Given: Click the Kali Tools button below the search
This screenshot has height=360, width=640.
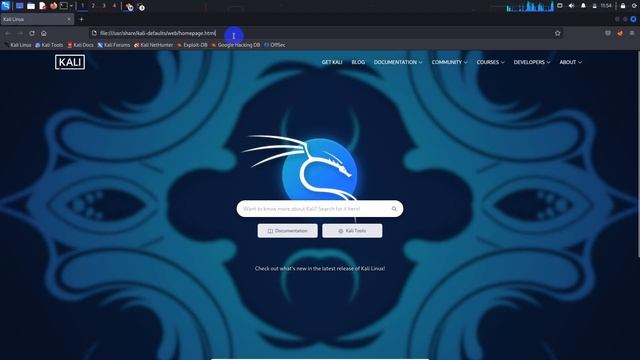Looking at the screenshot, I should [x=352, y=231].
